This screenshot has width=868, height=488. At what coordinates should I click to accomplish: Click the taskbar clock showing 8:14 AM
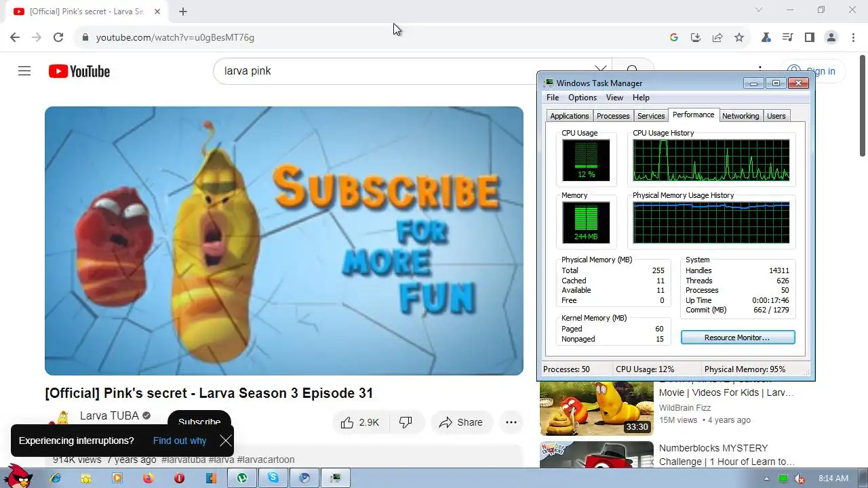pos(833,479)
